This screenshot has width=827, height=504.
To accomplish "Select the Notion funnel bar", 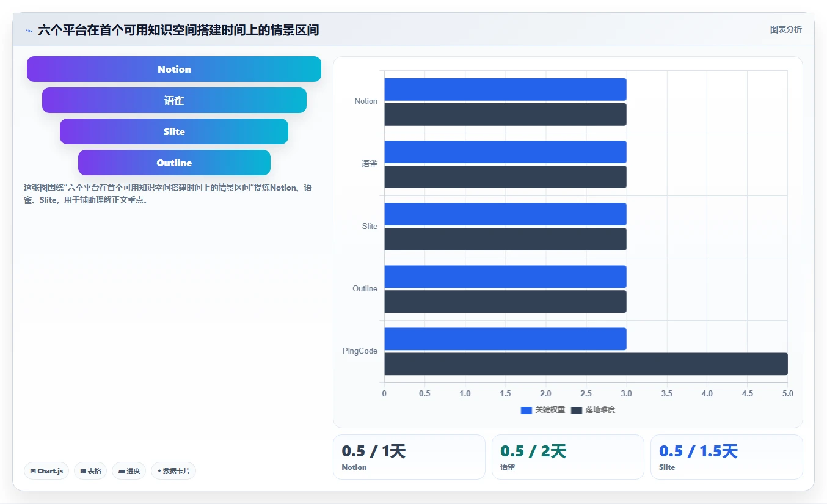I will click(x=174, y=69).
